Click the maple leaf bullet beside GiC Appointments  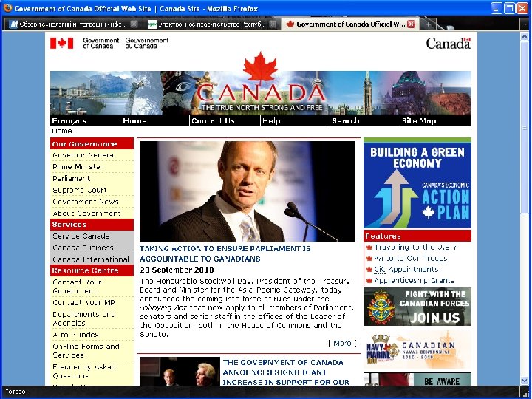tap(369, 270)
